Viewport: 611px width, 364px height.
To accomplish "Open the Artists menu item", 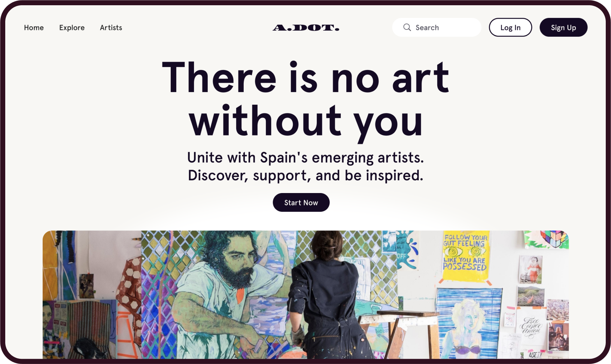I will pos(111,28).
